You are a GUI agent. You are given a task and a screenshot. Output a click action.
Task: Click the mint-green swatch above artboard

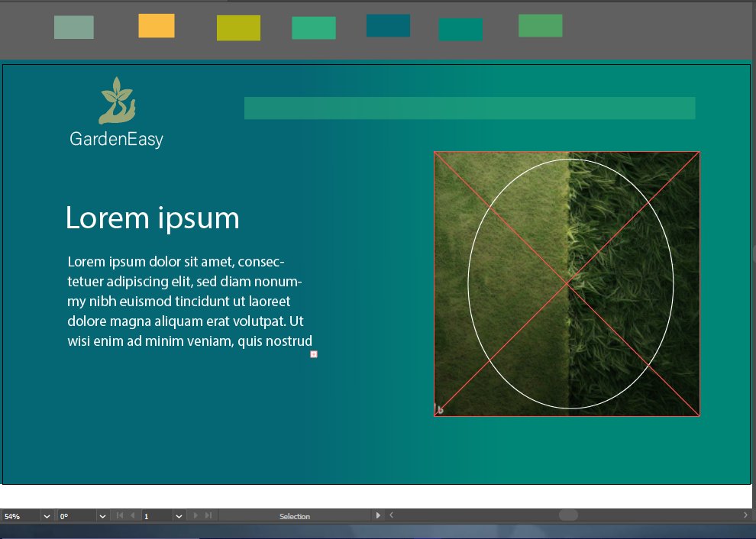pos(314,28)
